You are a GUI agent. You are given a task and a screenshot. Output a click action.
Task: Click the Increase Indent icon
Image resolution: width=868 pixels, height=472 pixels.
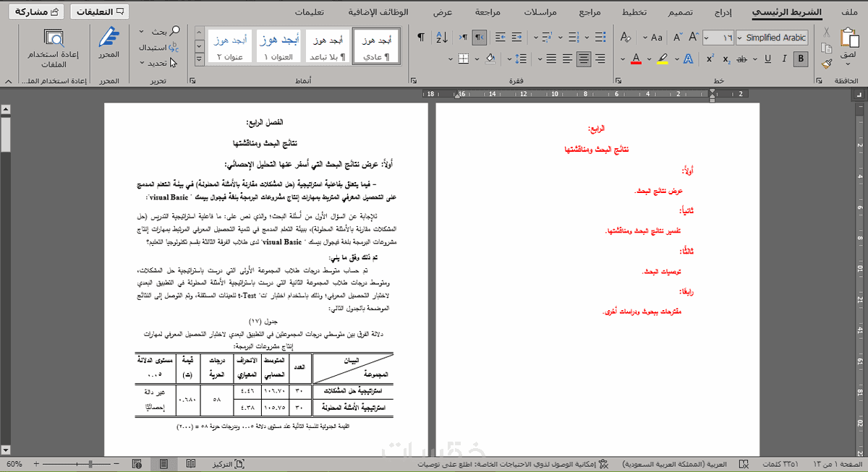click(501, 38)
